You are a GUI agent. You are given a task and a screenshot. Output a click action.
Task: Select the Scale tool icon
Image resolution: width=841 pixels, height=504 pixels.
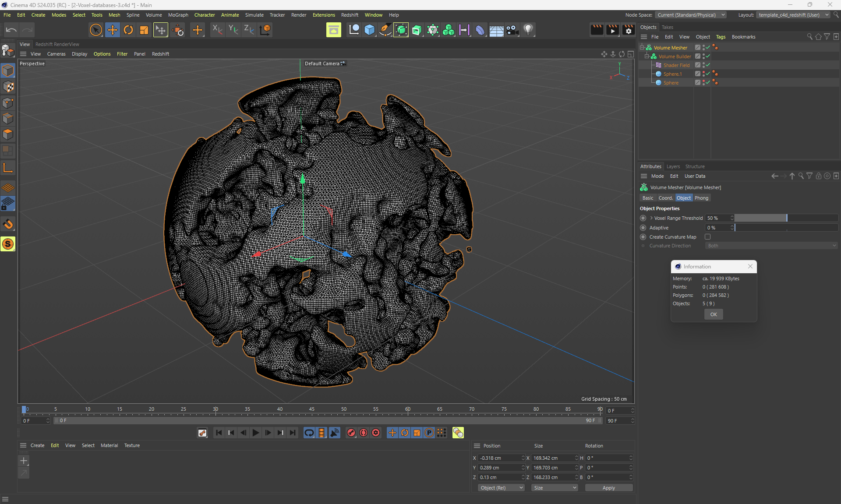[144, 30]
